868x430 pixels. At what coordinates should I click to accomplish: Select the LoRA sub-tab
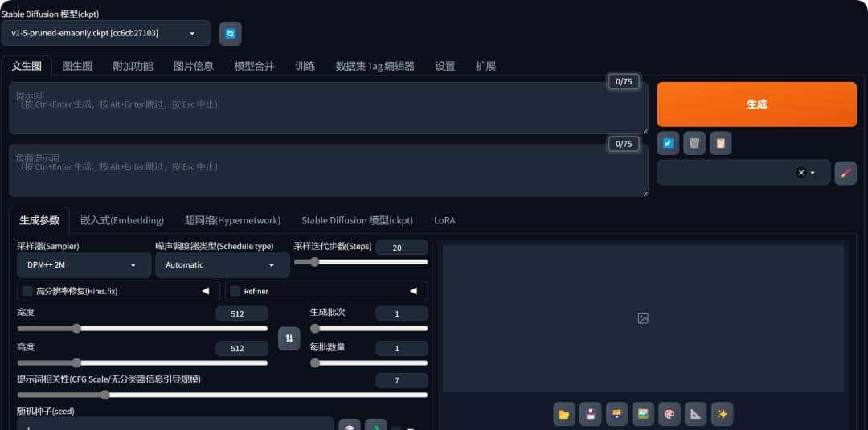444,220
